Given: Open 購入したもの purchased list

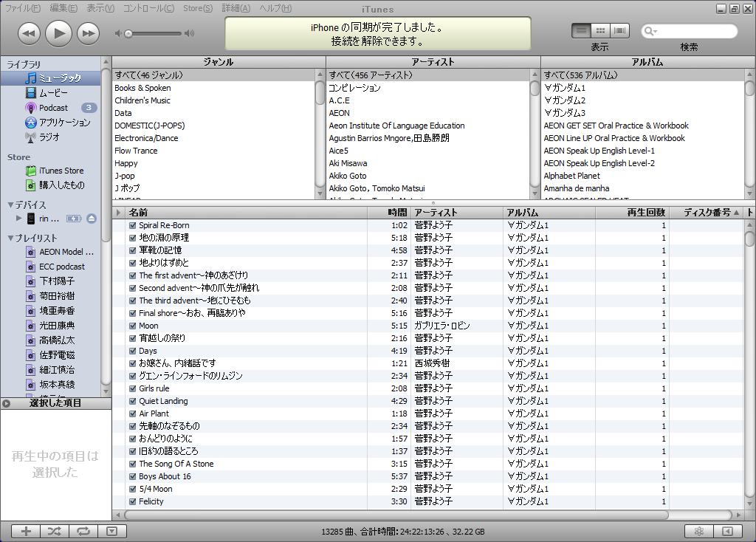Looking at the screenshot, I should pyautogui.click(x=51, y=185).
